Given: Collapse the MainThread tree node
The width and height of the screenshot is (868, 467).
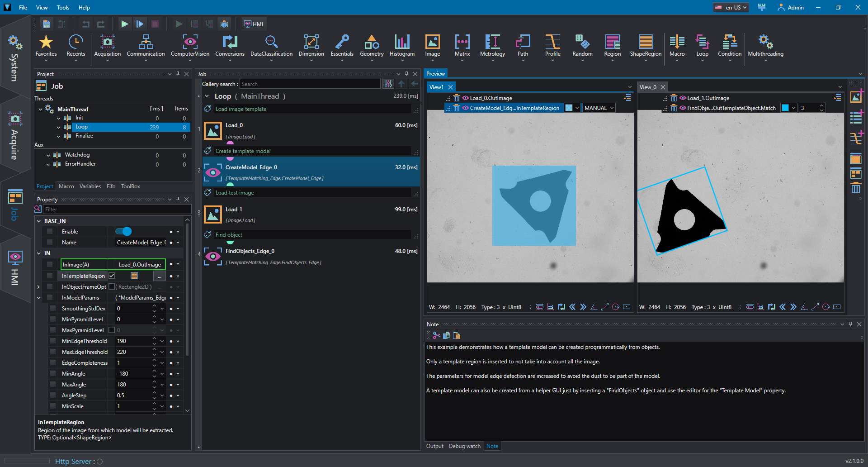Looking at the screenshot, I should pyautogui.click(x=40, y=109).
